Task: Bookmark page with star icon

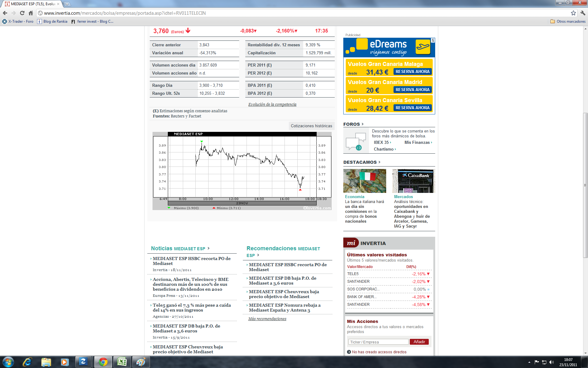Action: point(573,13)
